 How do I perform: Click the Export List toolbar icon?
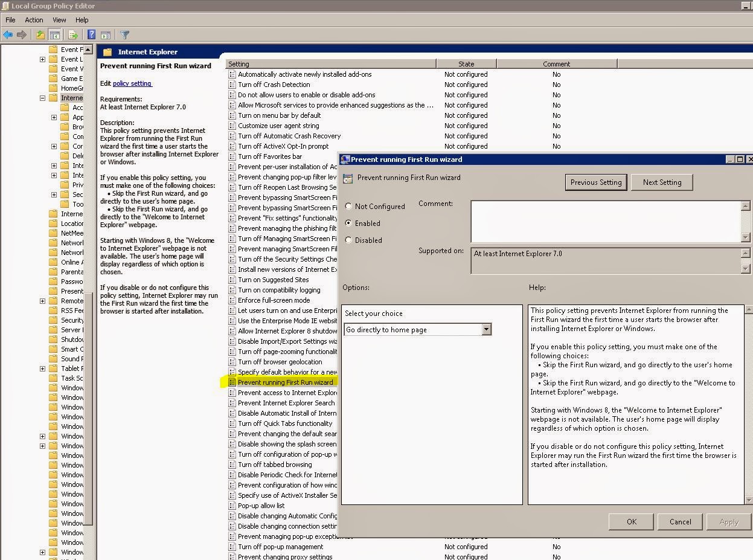point(73,35)
